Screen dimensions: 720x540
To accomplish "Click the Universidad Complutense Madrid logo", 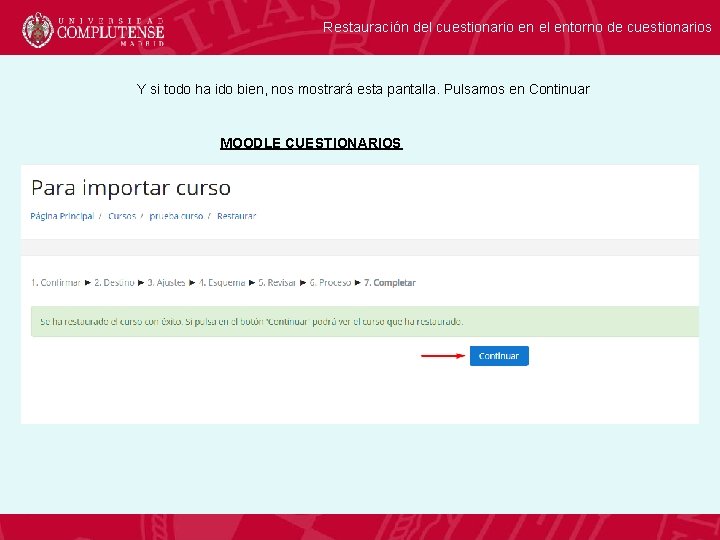I will [x=93, y=30].
